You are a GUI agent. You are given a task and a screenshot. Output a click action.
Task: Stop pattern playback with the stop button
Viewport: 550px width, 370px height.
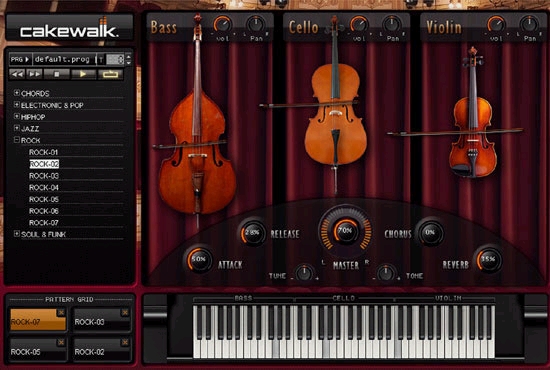(x=56, y=74)
